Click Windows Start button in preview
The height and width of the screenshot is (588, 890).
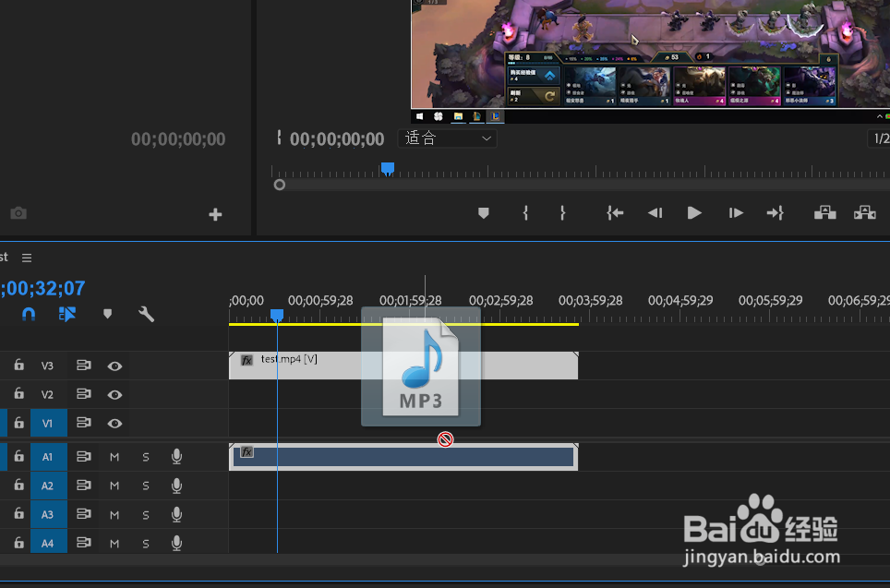click(420, 116)
